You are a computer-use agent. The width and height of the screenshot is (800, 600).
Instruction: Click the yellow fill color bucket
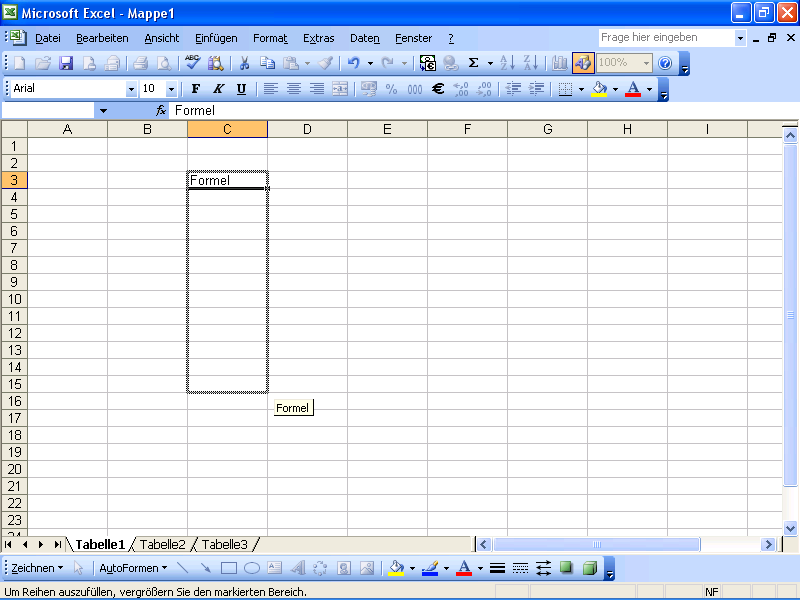click(x=598, y=89)
